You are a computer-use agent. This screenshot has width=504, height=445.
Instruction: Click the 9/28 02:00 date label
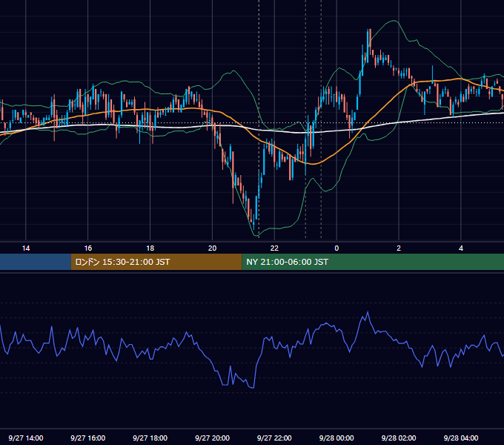[399, 438]
